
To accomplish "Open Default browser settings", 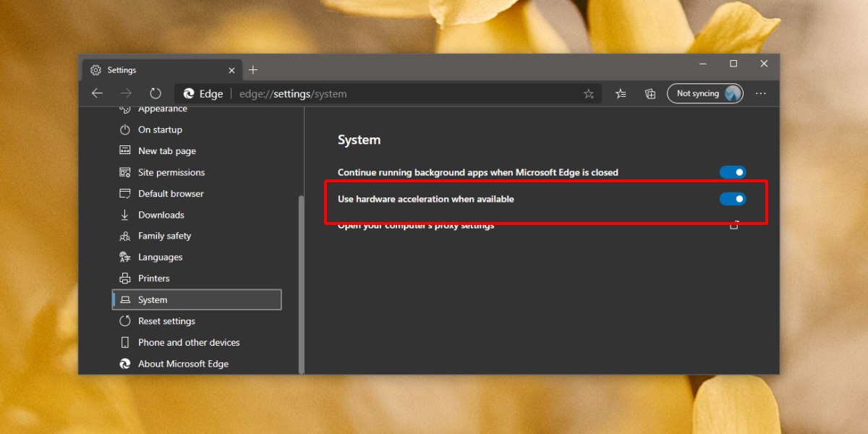I will [x=197, y=194].
